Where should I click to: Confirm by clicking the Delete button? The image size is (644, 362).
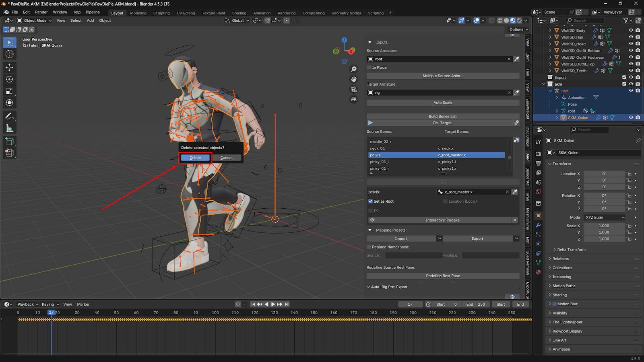point(195,158)
